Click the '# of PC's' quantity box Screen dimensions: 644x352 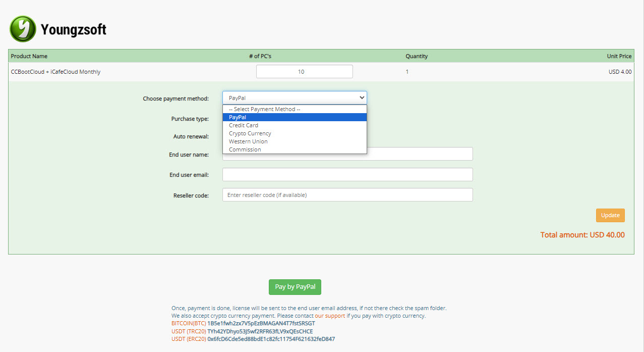click(x=304, y=71)
